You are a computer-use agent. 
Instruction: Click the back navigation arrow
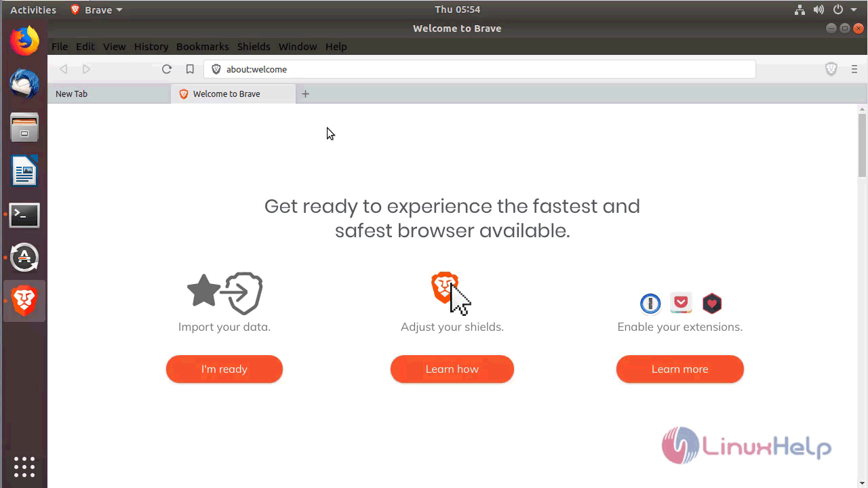coord(64,69)
